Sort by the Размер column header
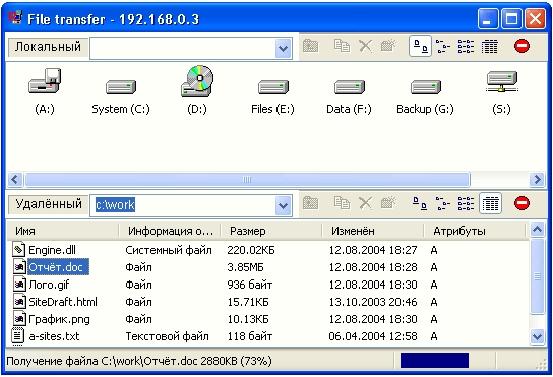 (271, 231)
